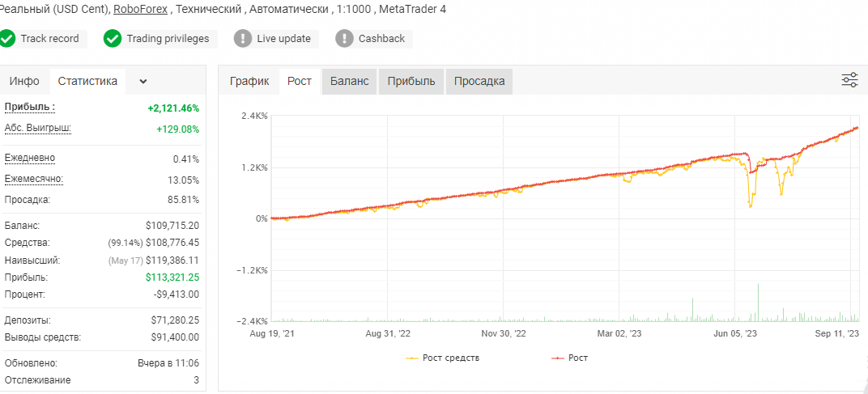
Task: Toggle the red Рост legend series
Action: 570,358
